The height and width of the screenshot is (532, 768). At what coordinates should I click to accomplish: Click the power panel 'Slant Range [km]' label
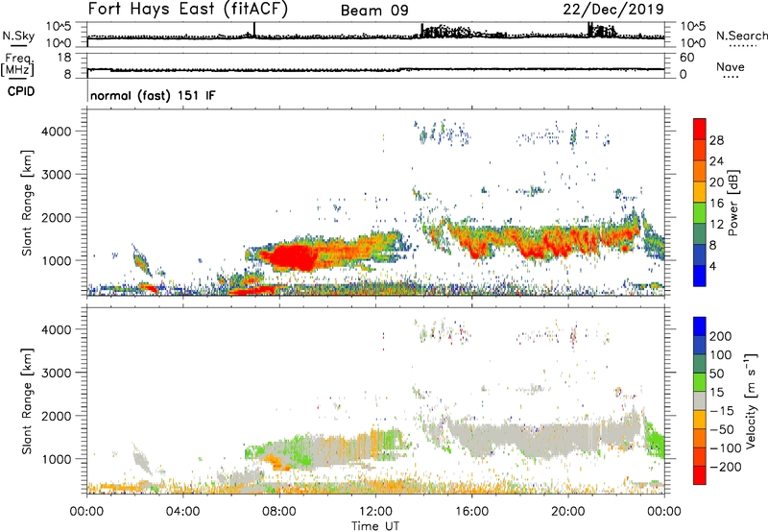click(x=27, y=203)
